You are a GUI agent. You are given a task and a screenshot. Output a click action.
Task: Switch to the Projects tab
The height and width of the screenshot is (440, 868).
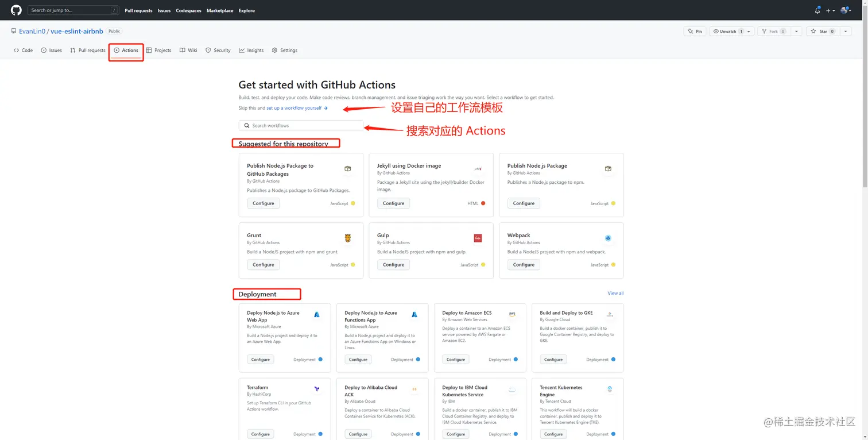[159, 51]
